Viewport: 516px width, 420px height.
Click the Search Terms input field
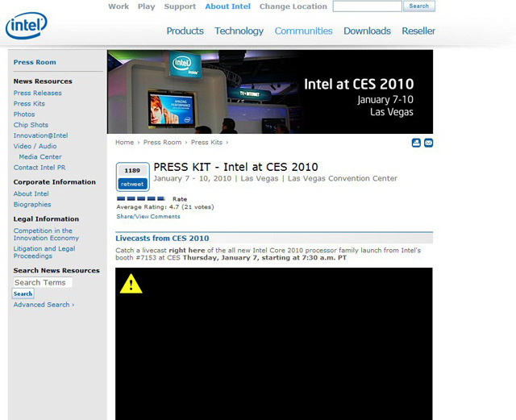[x=43, y=282]
